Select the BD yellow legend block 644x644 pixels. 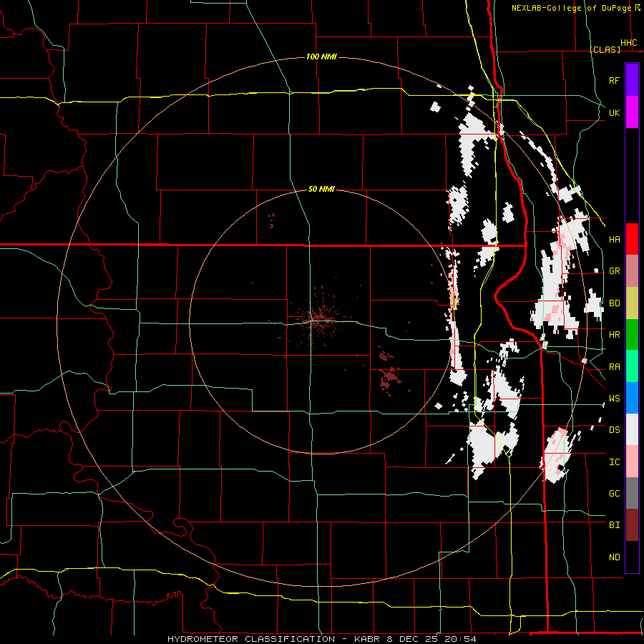[632, 303]
